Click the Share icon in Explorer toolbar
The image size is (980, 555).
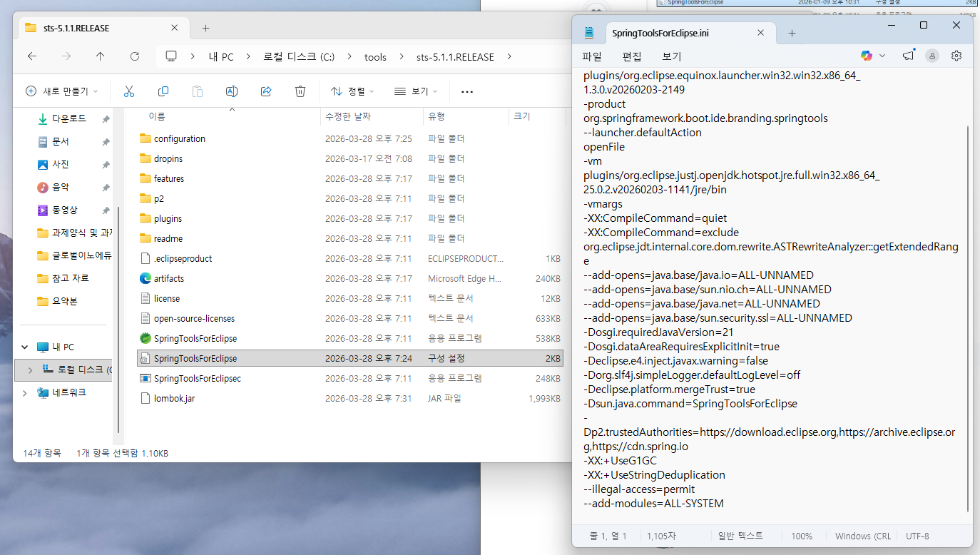[266, 91]
